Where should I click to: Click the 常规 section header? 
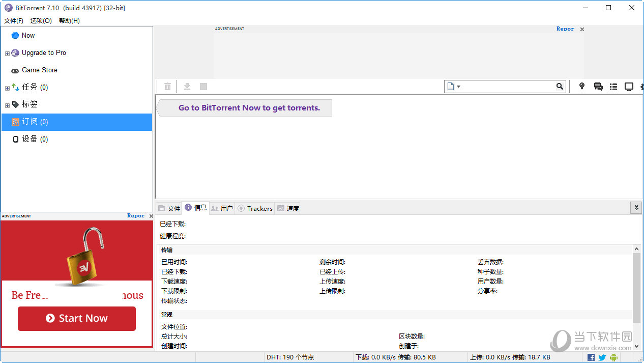[167, 315]
